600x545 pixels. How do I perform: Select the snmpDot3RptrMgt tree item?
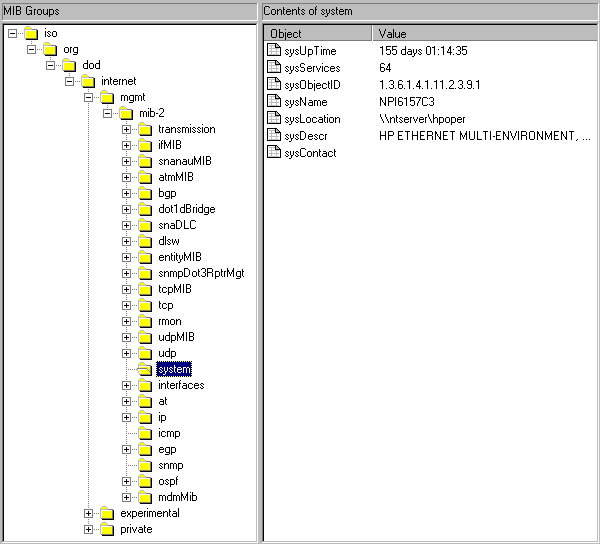[x=201, y=273]
